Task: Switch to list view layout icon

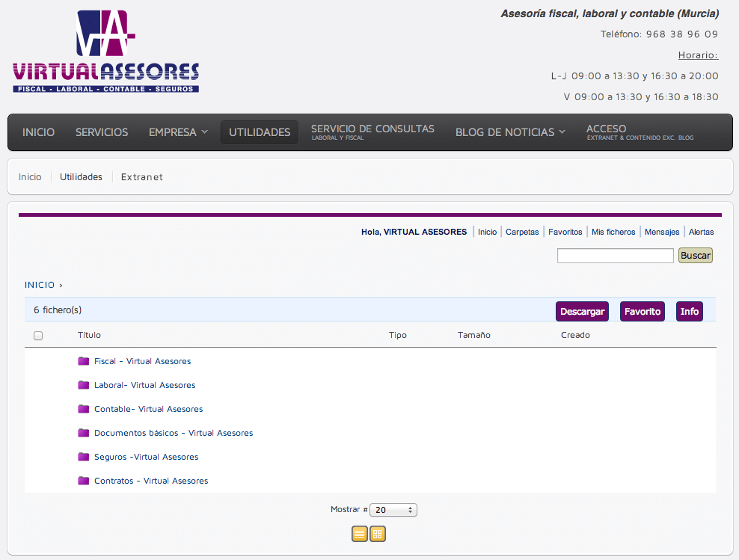Action: [360, 534]
